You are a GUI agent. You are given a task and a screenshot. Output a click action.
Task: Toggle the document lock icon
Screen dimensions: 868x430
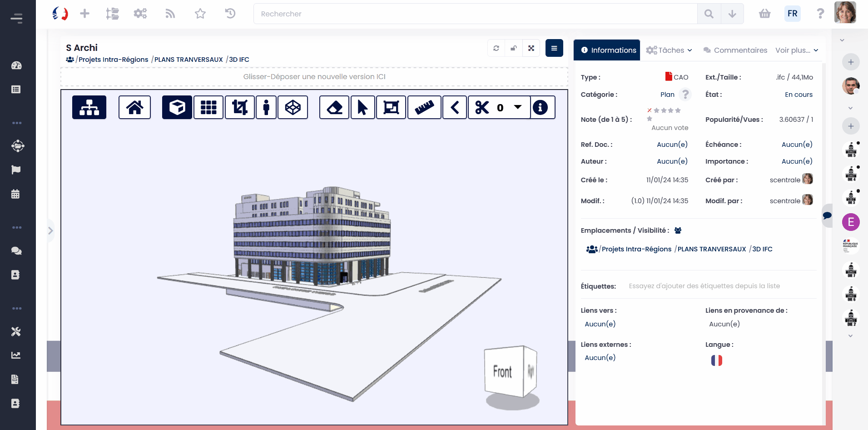click(x=514, y=48)
